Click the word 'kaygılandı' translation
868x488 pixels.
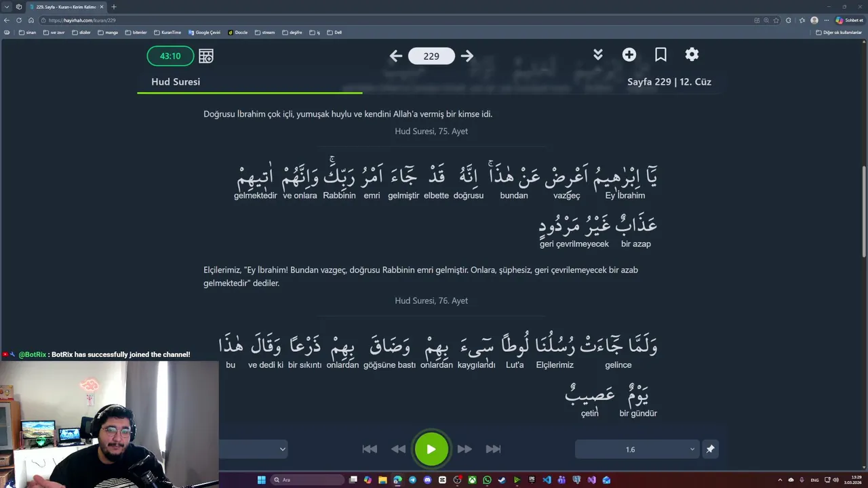coord(477,365)
